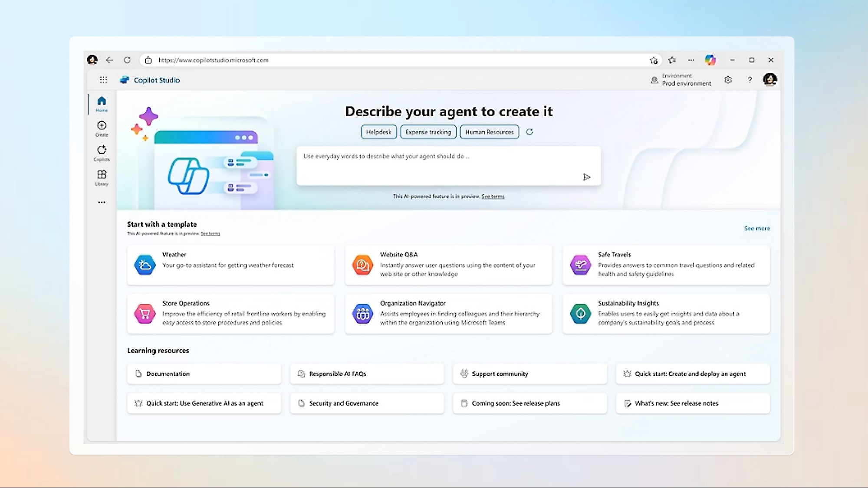Viewport: 868px width, 488px height.
Task: Add this page to favorites
Action: pyautogui.click(x=654, y=60)
